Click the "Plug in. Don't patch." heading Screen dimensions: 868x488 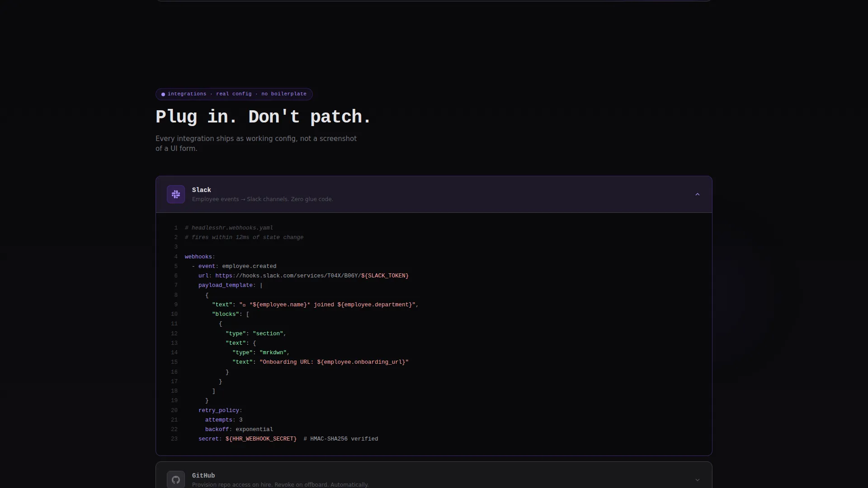tap(263, 117)
